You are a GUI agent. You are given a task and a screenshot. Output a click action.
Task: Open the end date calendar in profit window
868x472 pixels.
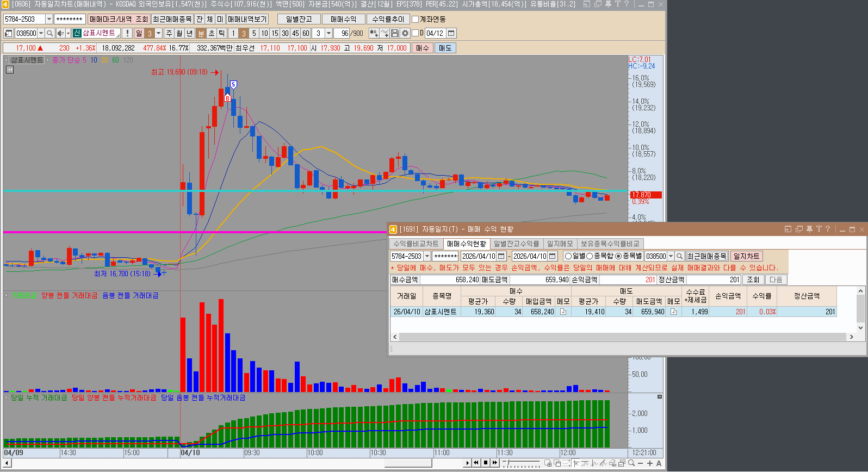(553, 256)
